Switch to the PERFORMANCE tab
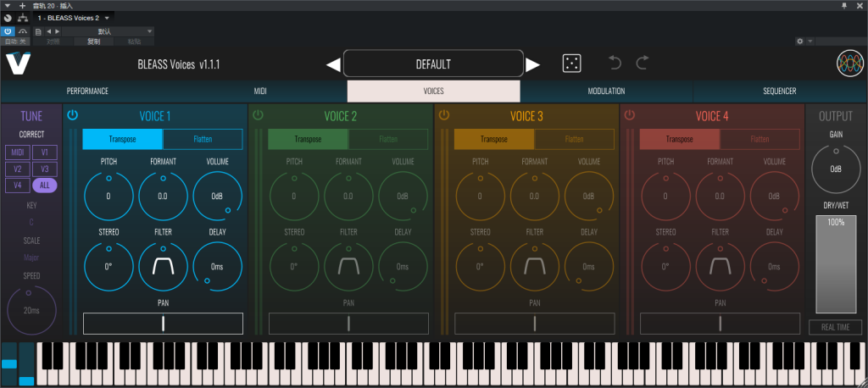Screen dimensions: 868x388 (x=87, y=91)
